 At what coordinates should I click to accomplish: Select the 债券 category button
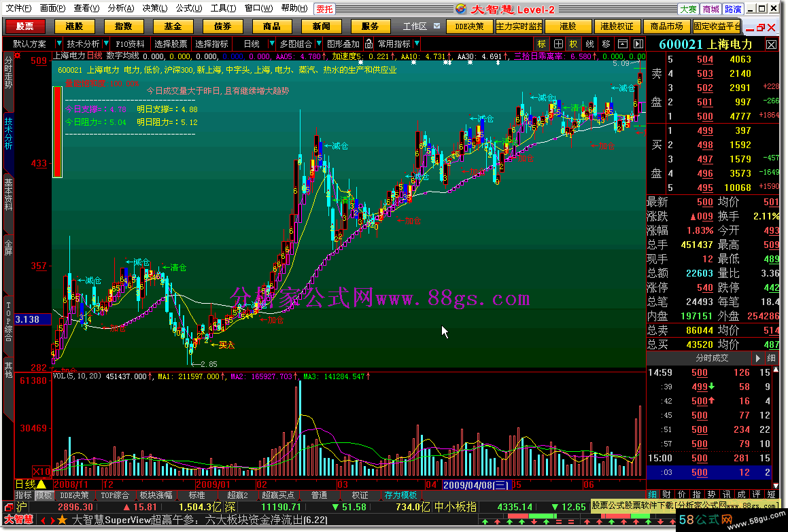222,26
